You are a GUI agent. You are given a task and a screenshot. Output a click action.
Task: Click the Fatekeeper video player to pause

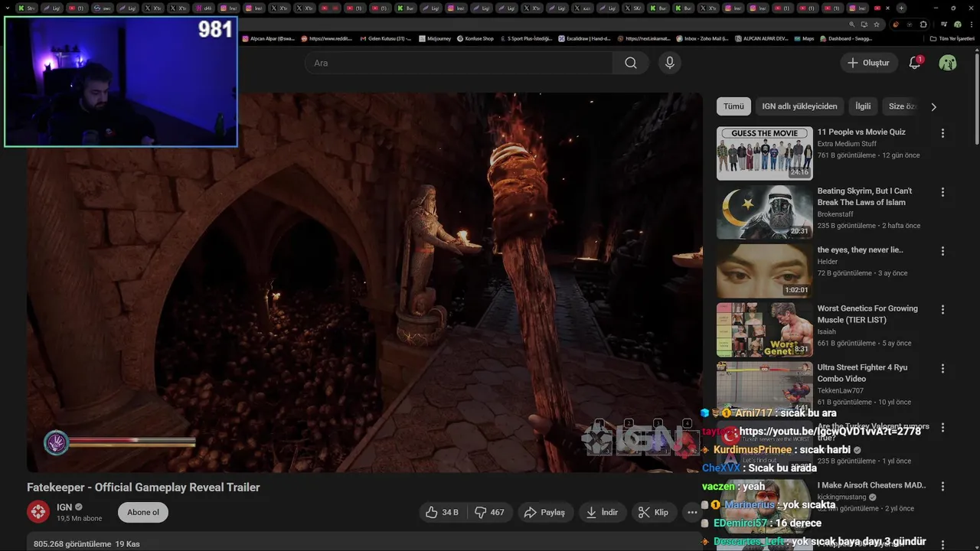[364, 282]
